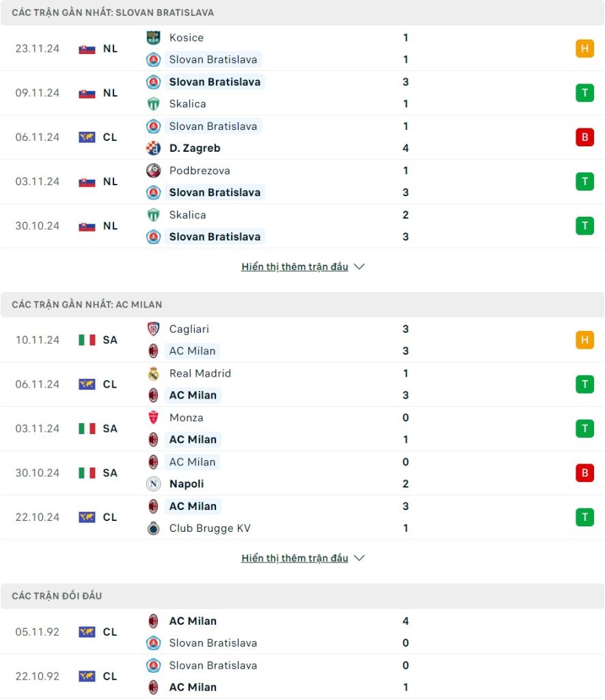Click the Real Madrid crest
This screenshot has width=605, height=700.
[x=154, y=373]
